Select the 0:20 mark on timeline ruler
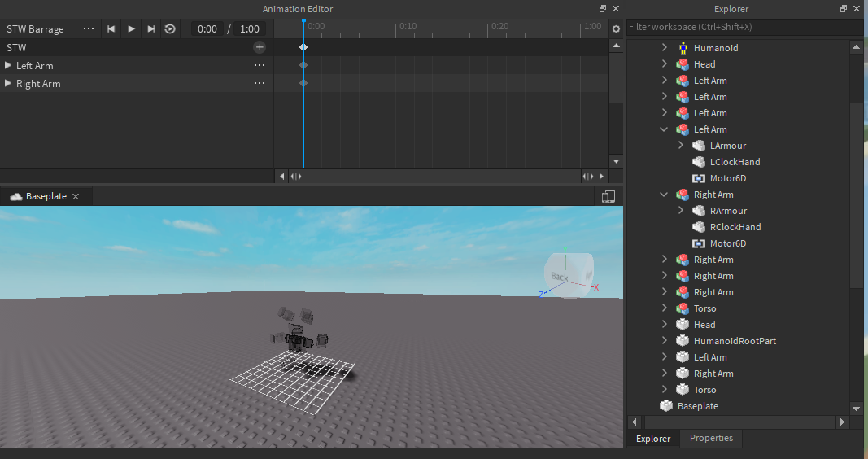This screenshot has height=459, width=868. point(499,26)
